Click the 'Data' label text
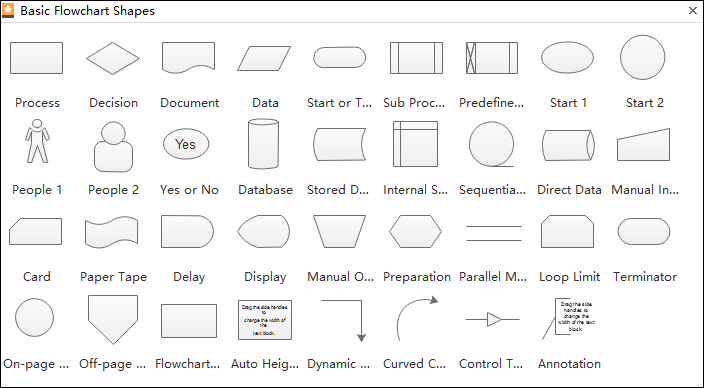 [x=265, y=103]
